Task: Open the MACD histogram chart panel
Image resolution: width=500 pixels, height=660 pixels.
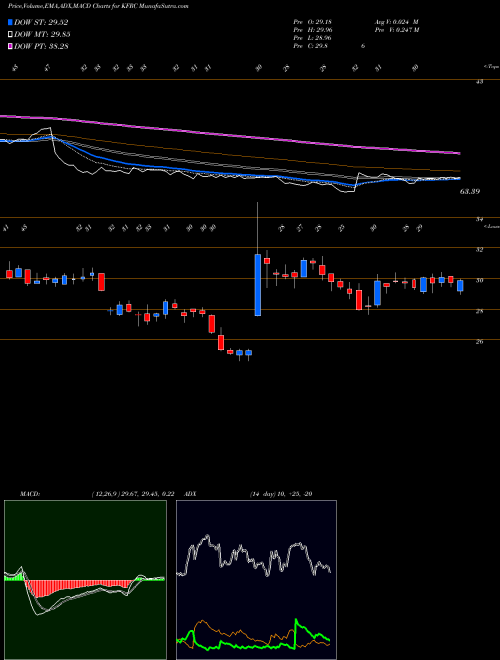Action: click(x=85, y=580)
